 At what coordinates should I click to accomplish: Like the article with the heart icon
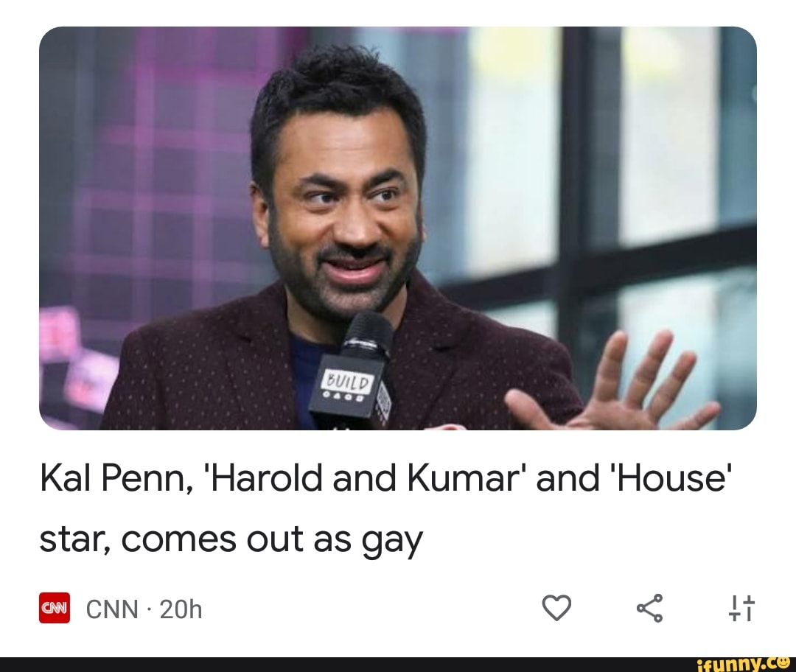coord(557,609)
